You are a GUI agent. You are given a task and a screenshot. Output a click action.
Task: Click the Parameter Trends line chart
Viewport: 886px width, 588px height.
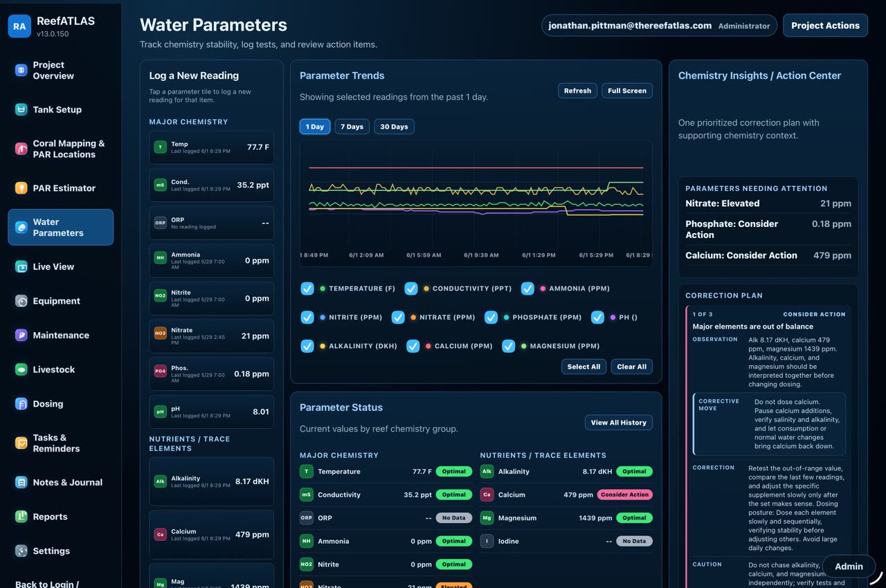coord(476,203)
